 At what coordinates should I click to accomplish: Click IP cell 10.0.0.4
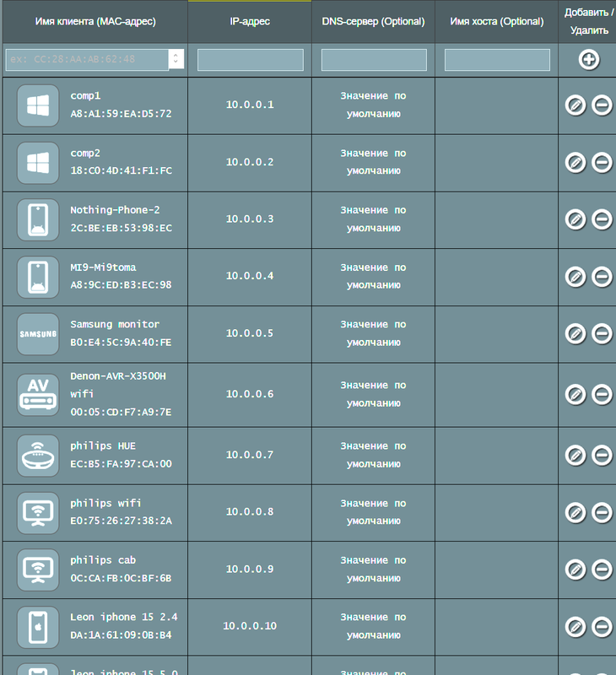(250, 276)
